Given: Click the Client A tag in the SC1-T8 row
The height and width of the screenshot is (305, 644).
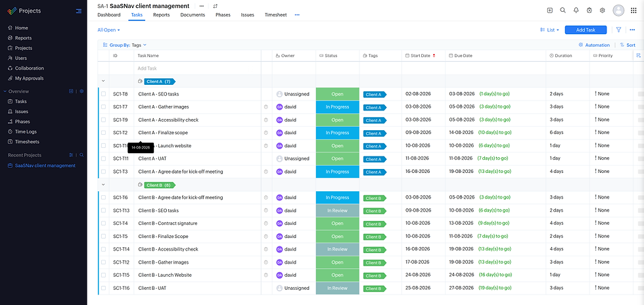Looking at the screenshot, I should tap(375, 95).
